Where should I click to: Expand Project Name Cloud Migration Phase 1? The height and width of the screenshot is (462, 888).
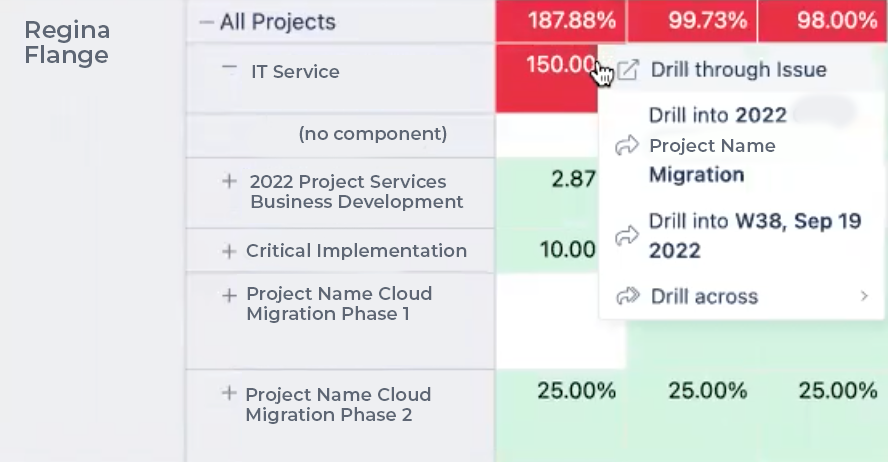click(229, 295)
